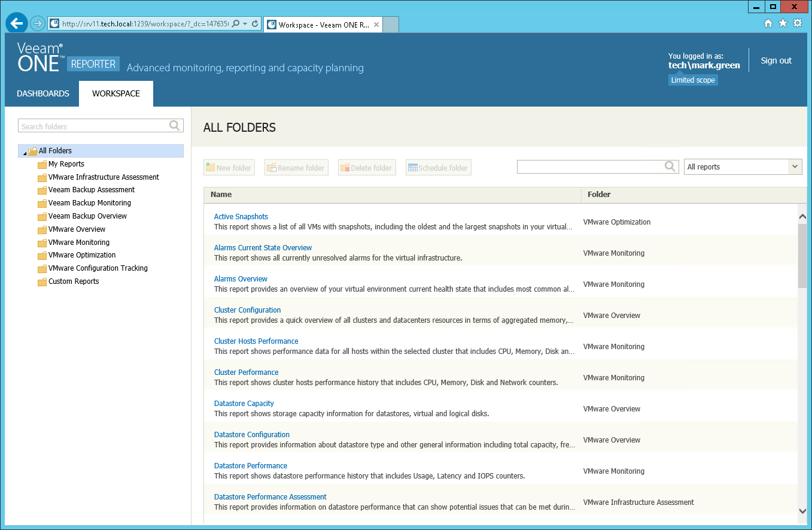The width and height of the screenshot is (812, 530).
Task: Click the magnifier icon in reports search box
Action: [x=670, y=166]
